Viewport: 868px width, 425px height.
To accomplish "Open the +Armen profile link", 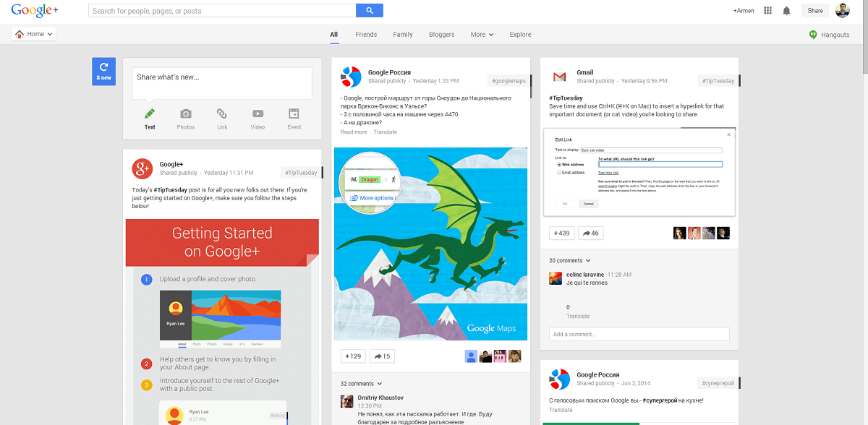I will [743, 11].
